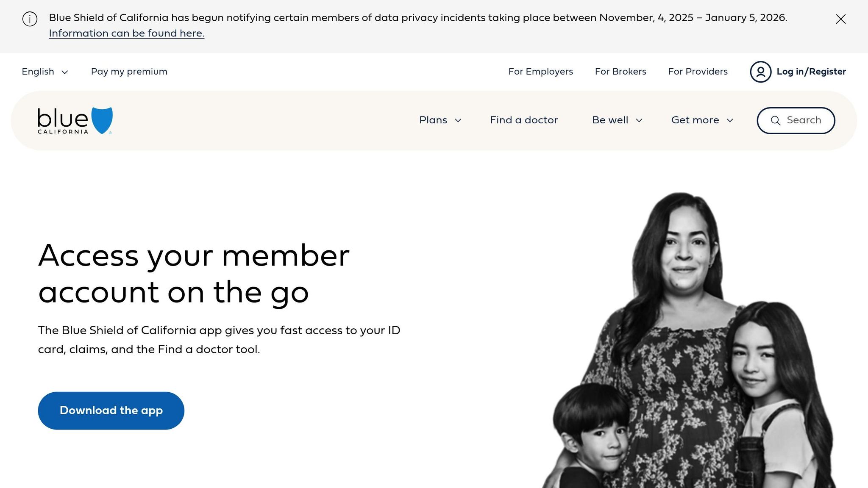Expand the Be well dropdown chevron
The height and width of the screenshot is (488, 868).
[x=639, y=121]
